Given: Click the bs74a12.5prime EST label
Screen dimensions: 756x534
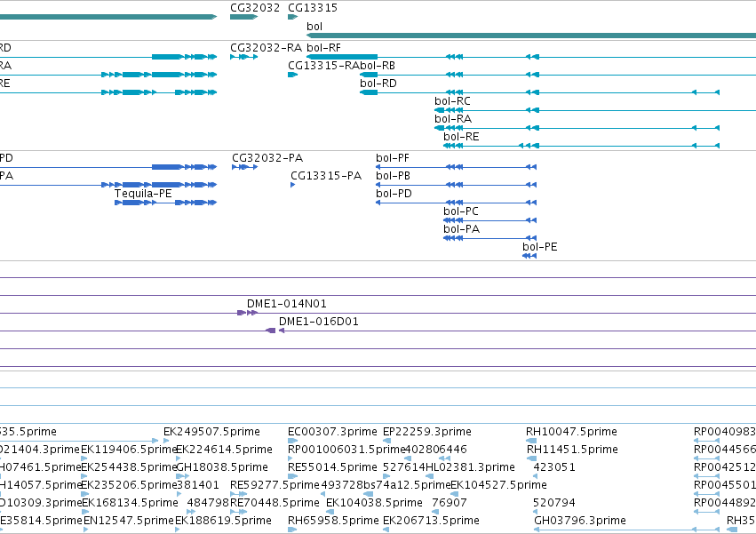Looking at the screenshot, I should coord(407,485).
